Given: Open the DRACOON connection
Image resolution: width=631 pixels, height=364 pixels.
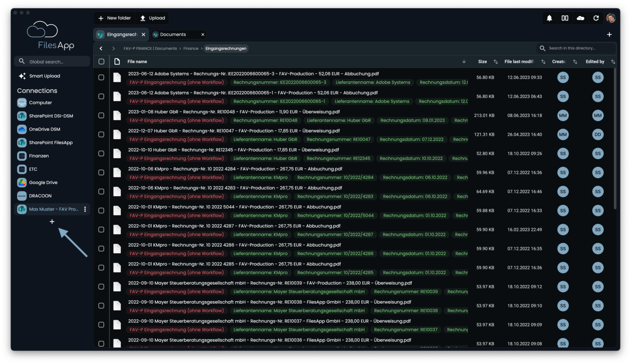Looking at the screenshot, I should tap(40, 196).
